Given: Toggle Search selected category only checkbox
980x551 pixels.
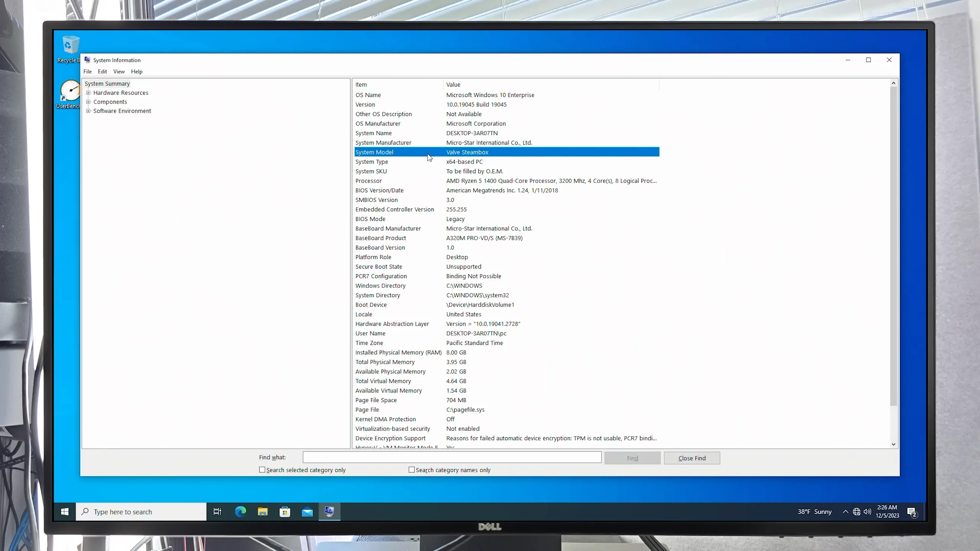Looking at the screenshot, I should click(x=262, y=469).
